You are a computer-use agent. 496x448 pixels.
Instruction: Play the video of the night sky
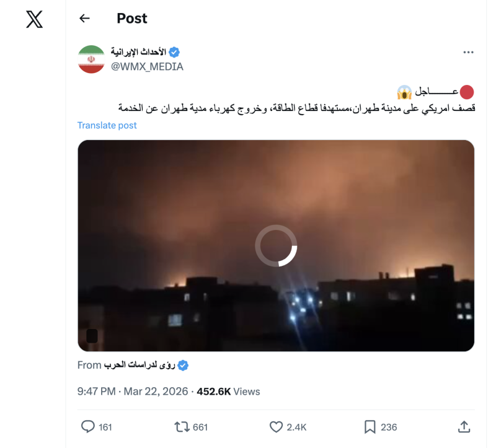(x=276, y=245)
